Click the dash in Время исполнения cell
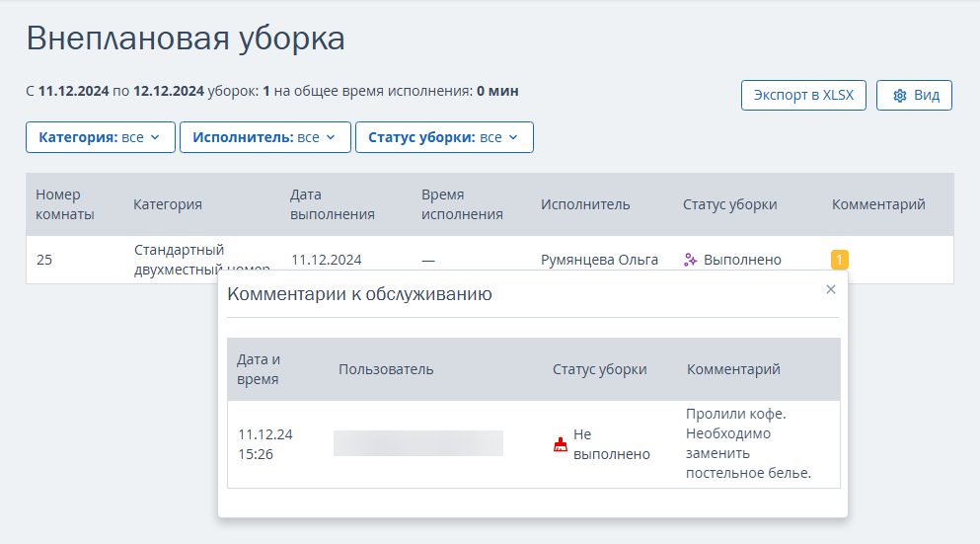The height and width of the screenshot is (544, 980). (428, 260)
